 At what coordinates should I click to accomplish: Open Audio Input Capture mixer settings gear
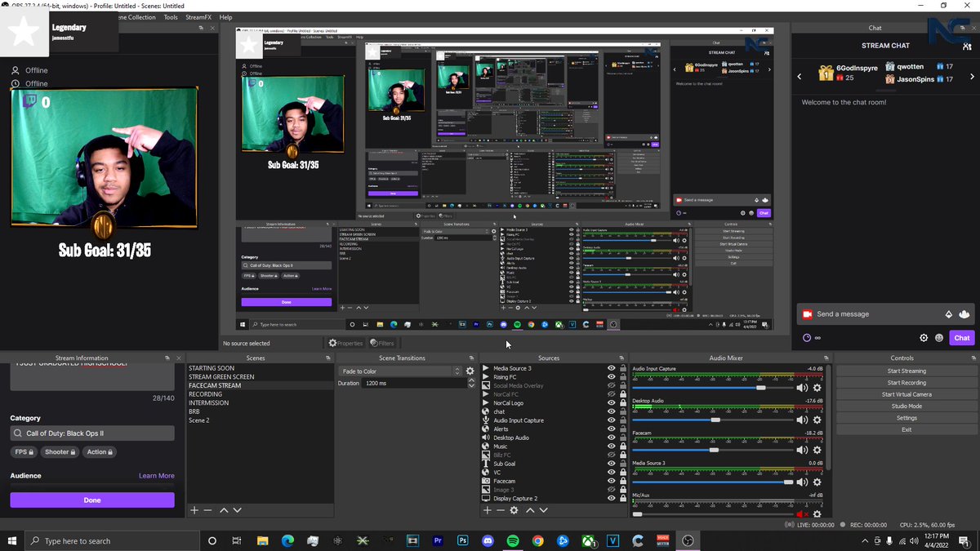pos(817,388)
